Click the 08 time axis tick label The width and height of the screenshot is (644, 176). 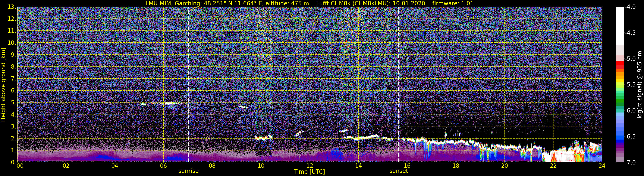click(212, 166)
